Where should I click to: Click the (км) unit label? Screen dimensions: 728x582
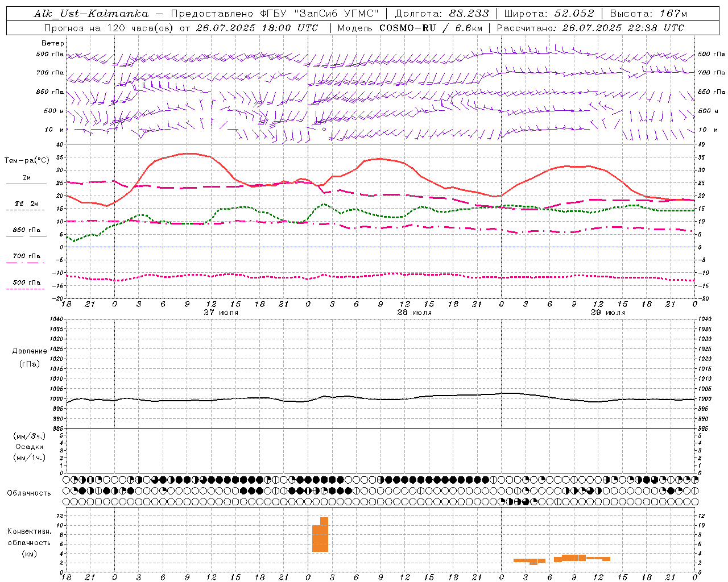click(x=30, y=554)
